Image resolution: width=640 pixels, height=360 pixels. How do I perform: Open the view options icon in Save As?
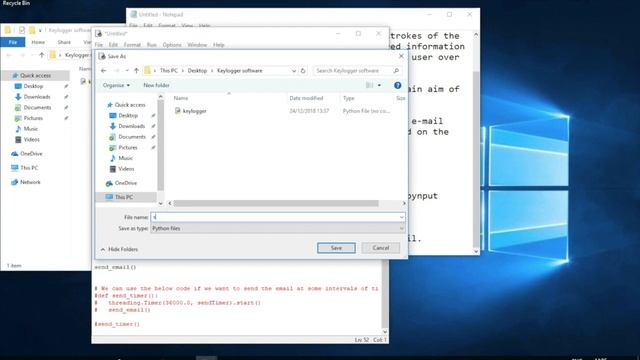(x=369, y=85)
